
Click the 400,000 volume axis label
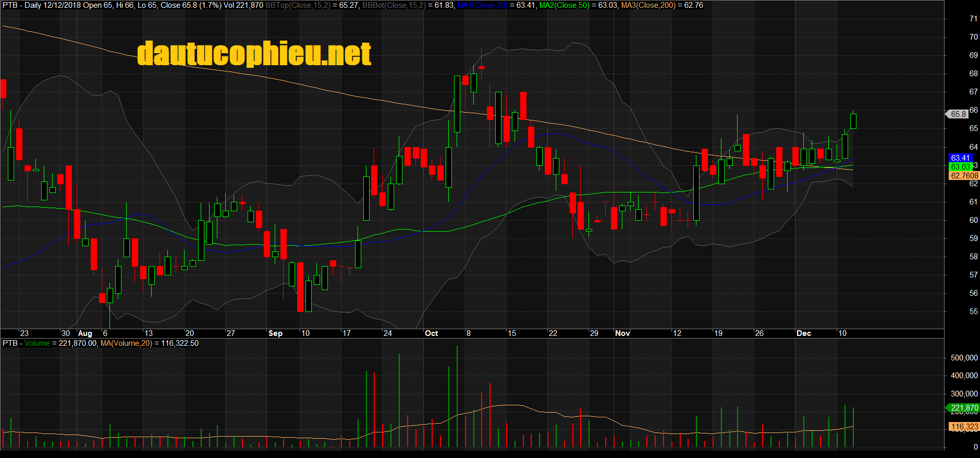click(x=964, y=376)
